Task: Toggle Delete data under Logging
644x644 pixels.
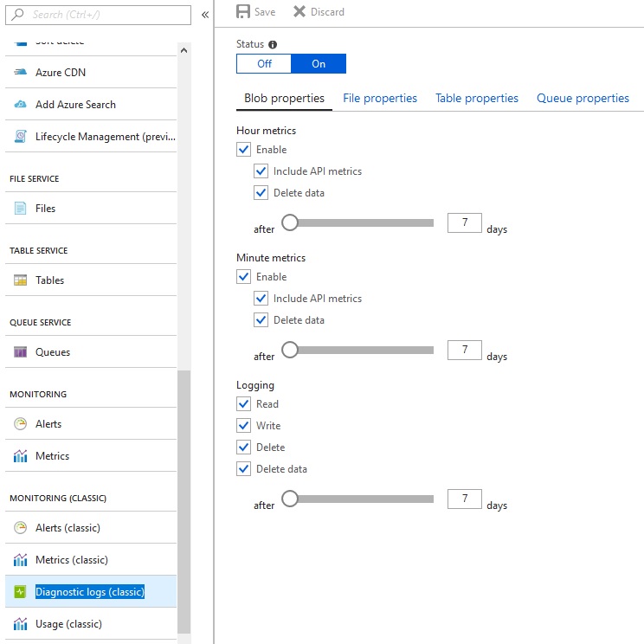Action: [243, 468]
